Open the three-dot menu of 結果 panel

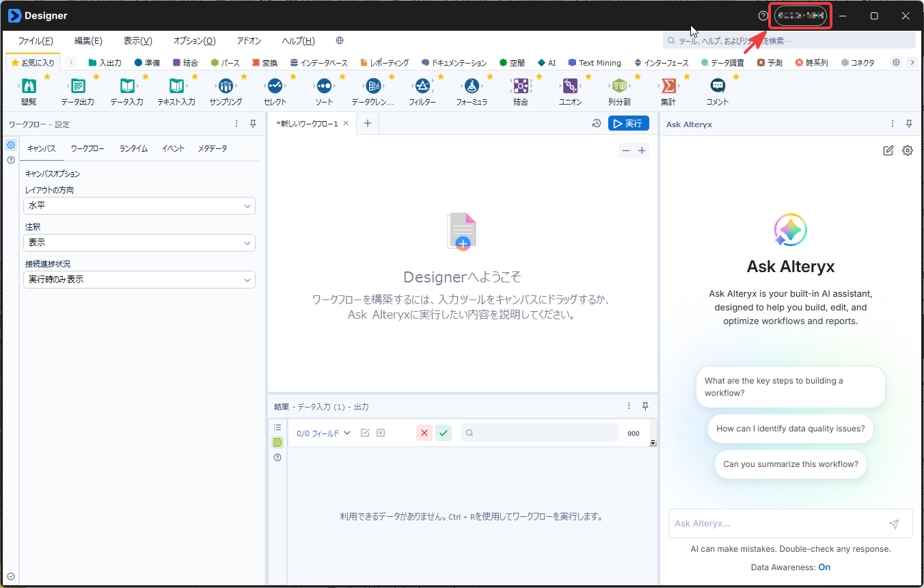tap(629, 406)
